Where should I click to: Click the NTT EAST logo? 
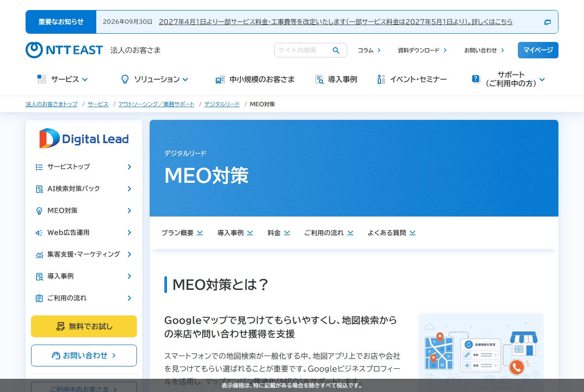coord(64,50)
